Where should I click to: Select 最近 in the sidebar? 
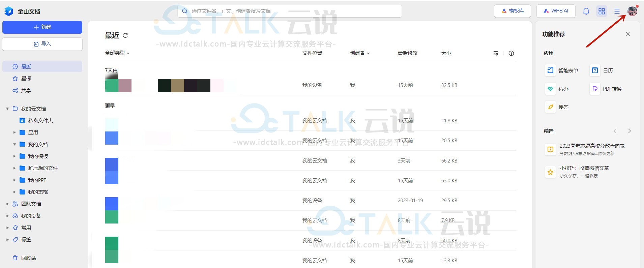point(42,66)
